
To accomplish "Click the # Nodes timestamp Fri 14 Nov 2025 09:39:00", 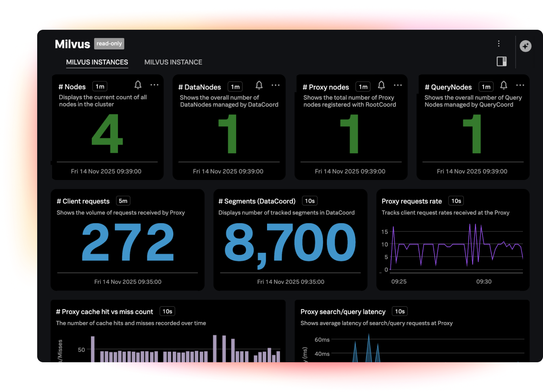I will point(106,171).
